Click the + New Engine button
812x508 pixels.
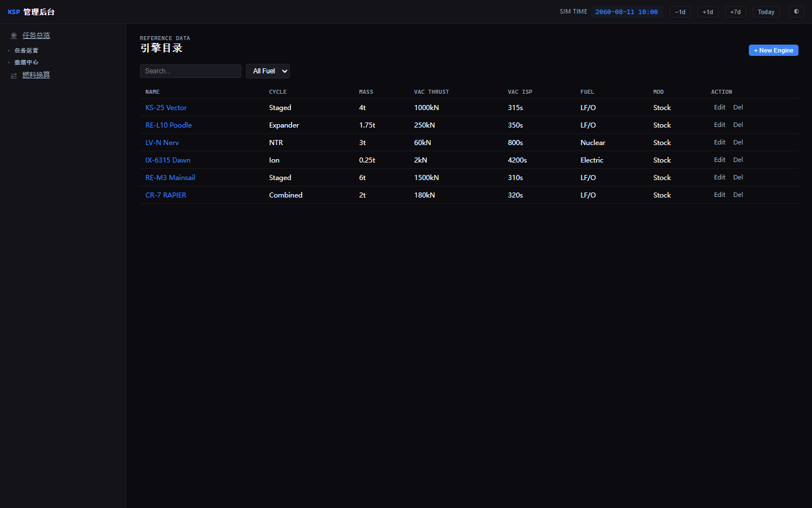[x=773, y=50]
